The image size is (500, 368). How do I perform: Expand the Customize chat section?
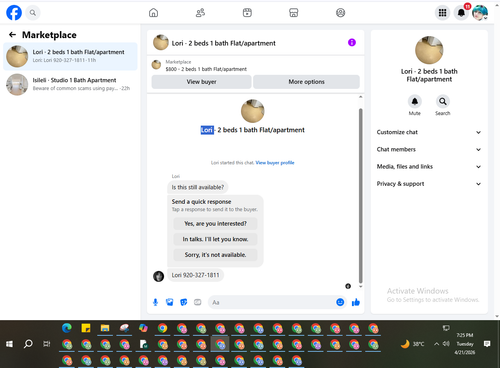(x=429, y=132)
